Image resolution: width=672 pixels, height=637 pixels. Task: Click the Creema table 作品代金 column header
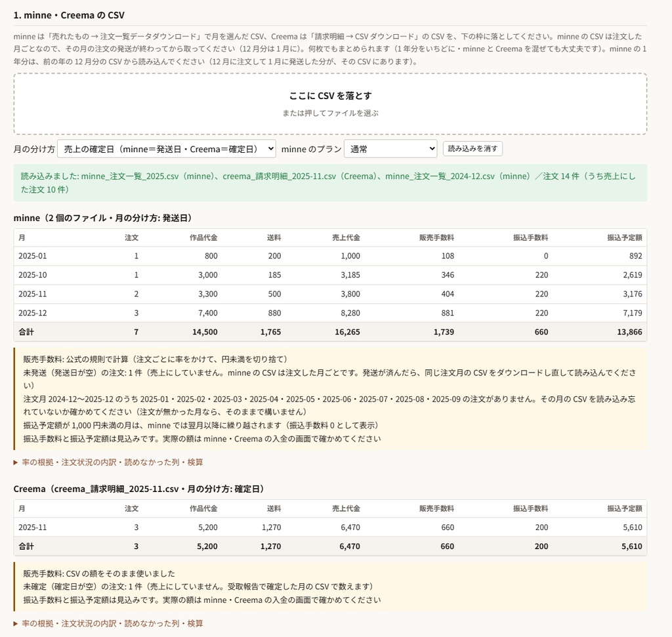click(203, 508)
